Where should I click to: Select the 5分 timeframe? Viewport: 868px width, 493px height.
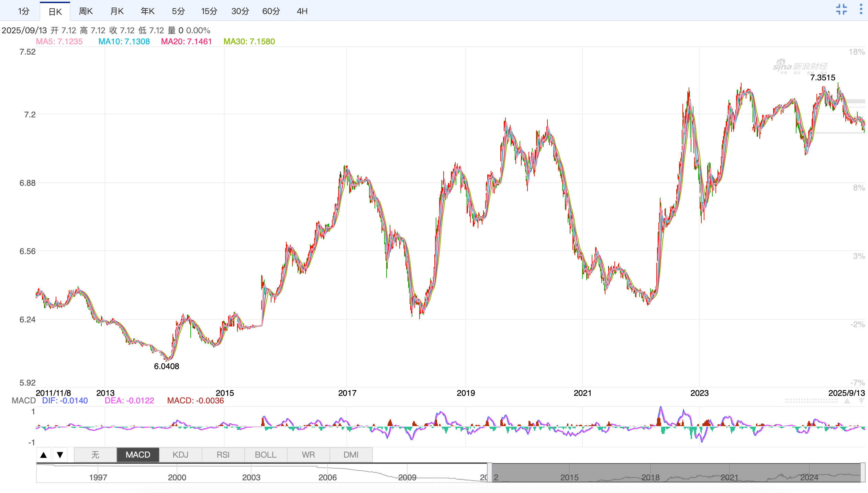tap(178, 11)
